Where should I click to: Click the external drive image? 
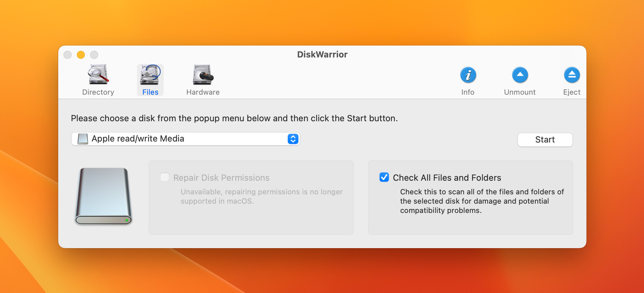point(103,196)
